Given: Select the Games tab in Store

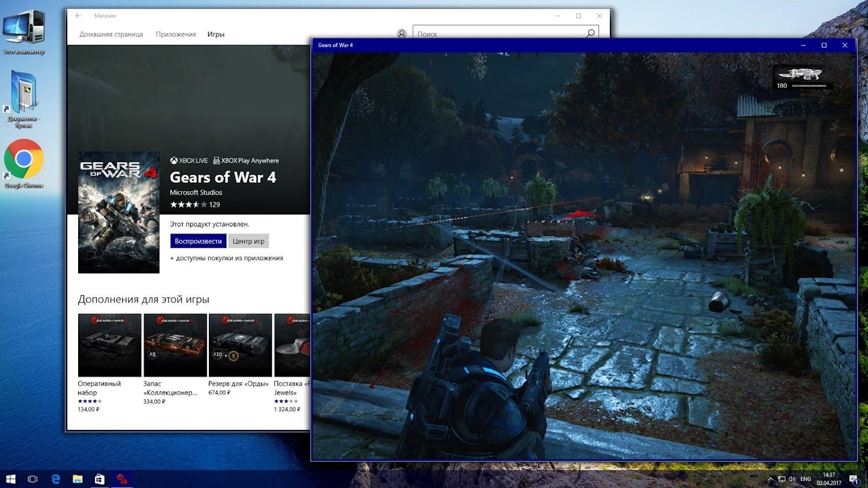Looking at the screenshot, I should click(x=216, y=34).
